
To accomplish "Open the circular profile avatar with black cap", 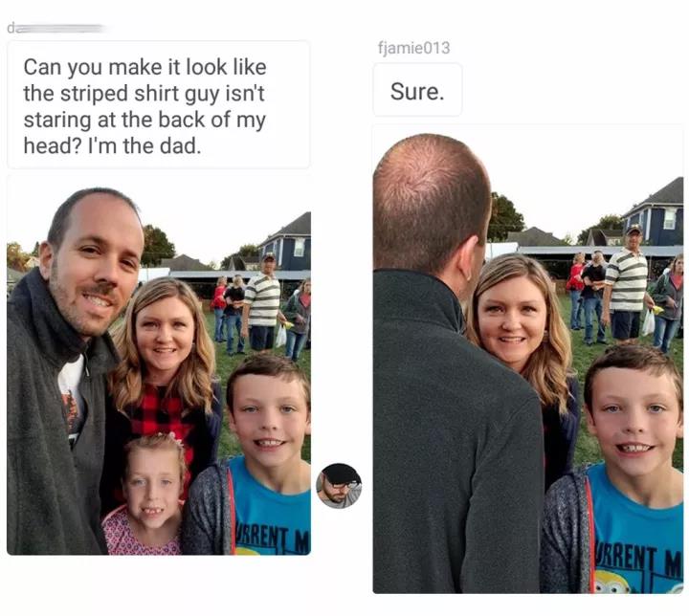I will [x=339, y=486].
